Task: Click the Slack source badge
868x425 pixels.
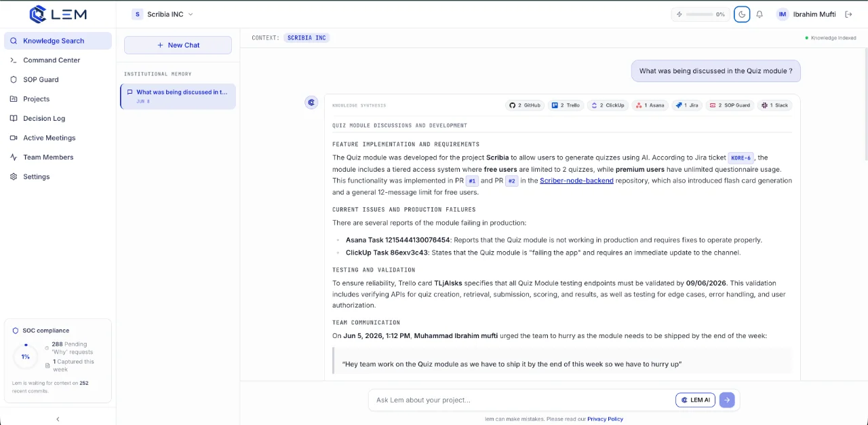Action: click(x=775, y=105)
